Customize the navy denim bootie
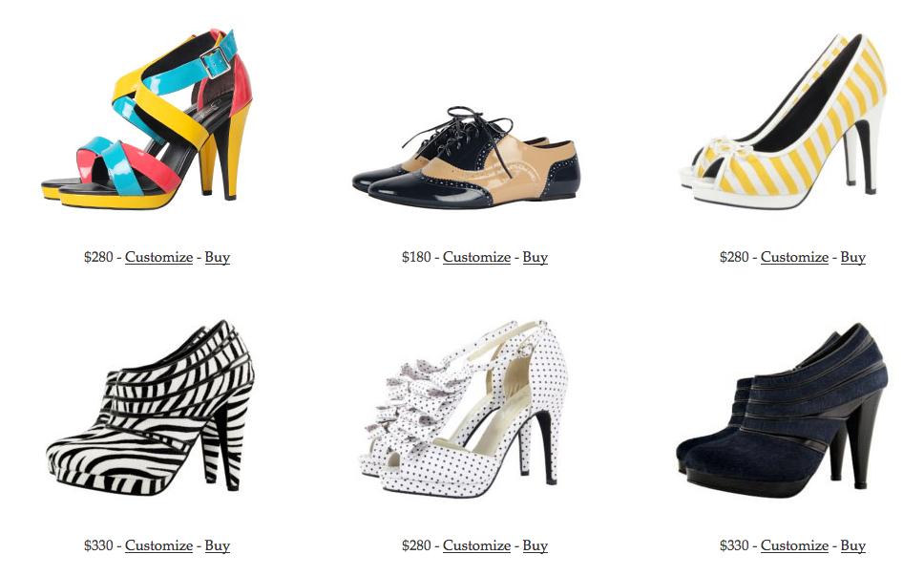The image size is (924, 576). (794, 546)
